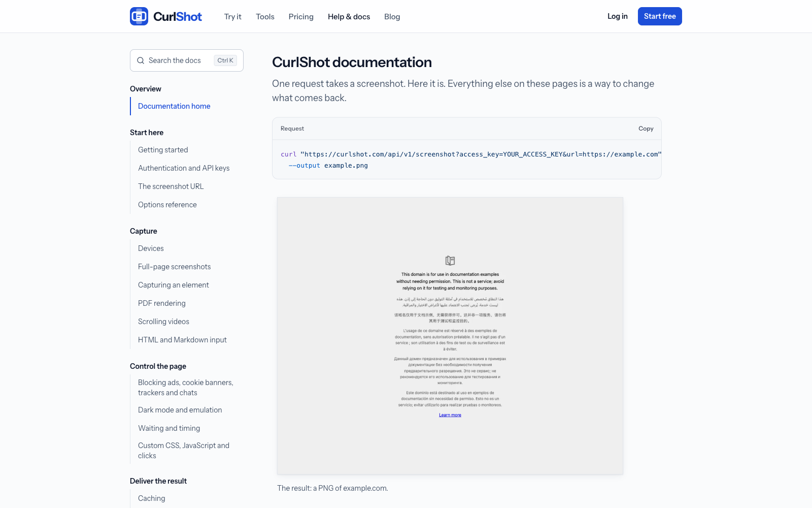The height and width of the screenshot is (508, 812).
Task: Click the caption 'The result: a PNG of example.com.'
Action: tap(332, 488)
